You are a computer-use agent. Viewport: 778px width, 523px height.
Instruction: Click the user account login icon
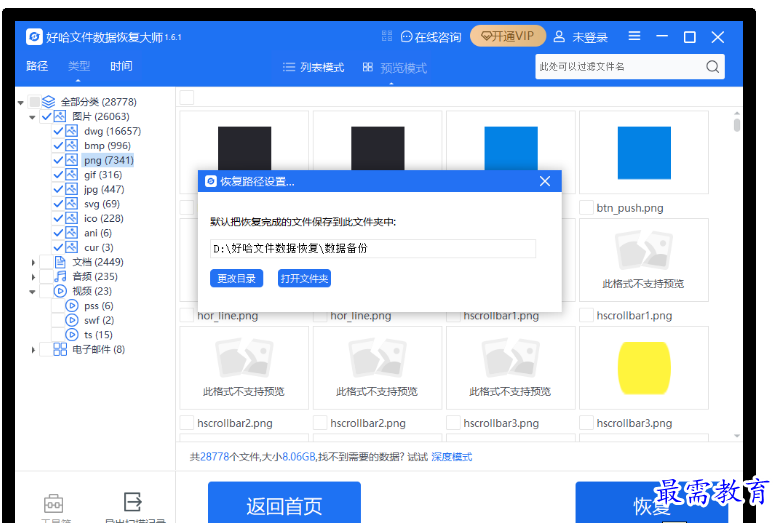[559, 36]
